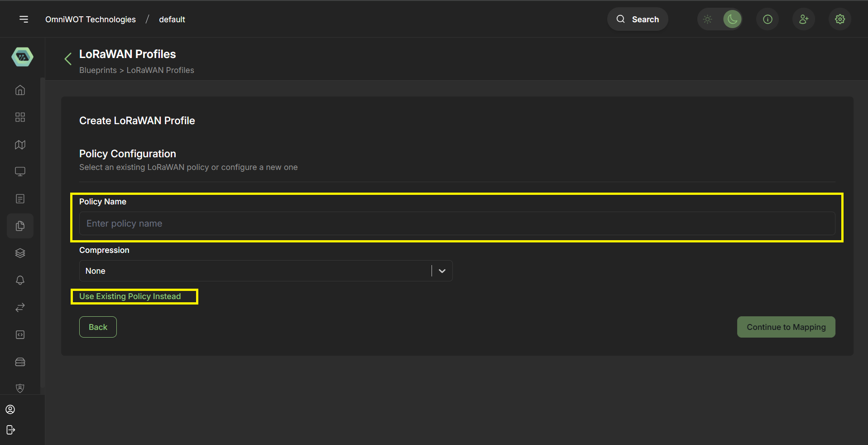This screenshot has height=445, width=868.
Task: Open the Blueprints documents icon in sidebar
Action: pyautogui.click(x=20, y=198)
